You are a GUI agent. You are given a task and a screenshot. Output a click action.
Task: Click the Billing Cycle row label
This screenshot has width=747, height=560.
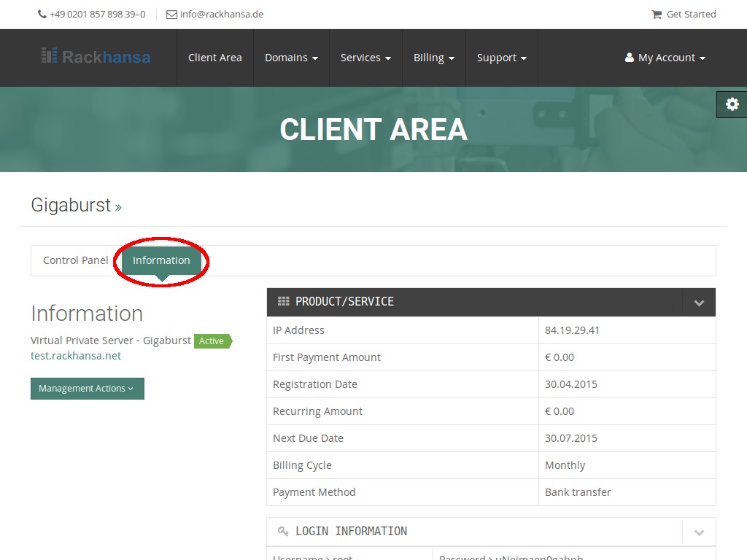coord(302,465)
